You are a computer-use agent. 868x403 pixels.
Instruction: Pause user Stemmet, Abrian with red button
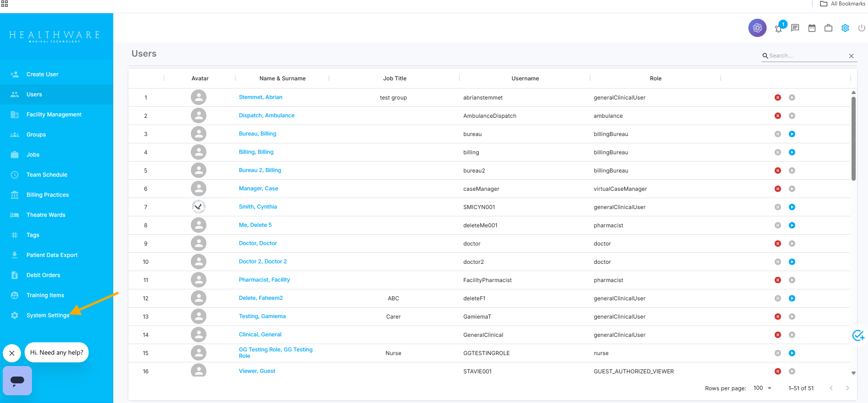pyautogui.click(x=778, y=98)
